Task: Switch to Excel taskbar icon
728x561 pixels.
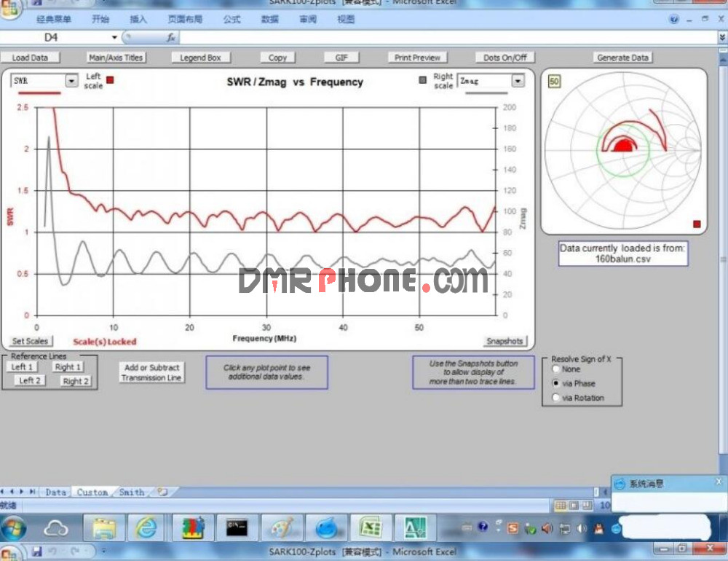Action: (371, 528)
